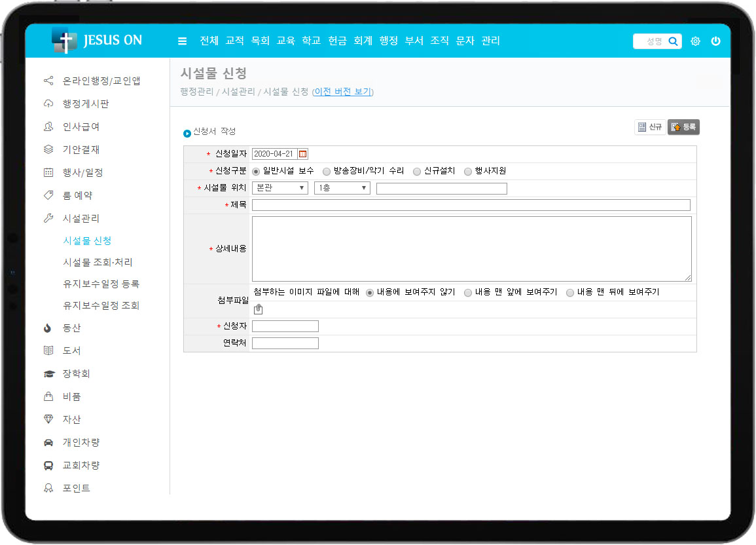Click the JESUS ON logo
Viewport: 756px width, 545px height.
pos(97,41)
